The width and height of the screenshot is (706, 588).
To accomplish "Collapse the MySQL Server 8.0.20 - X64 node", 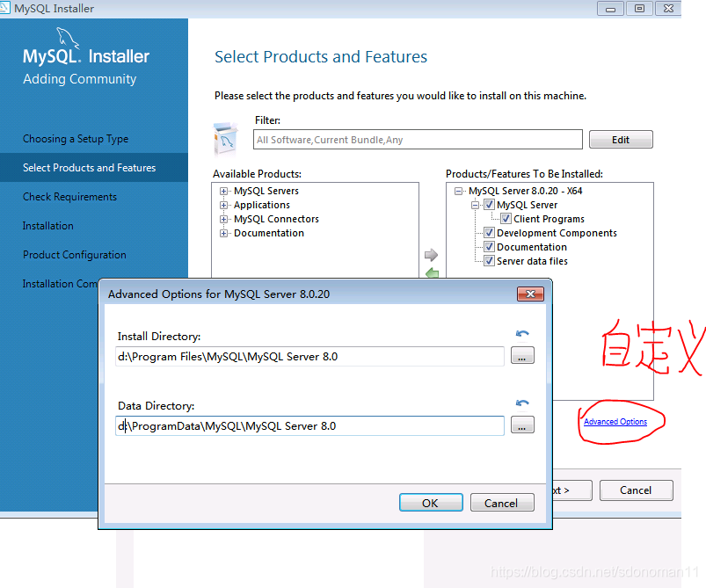I will point(458,191).
